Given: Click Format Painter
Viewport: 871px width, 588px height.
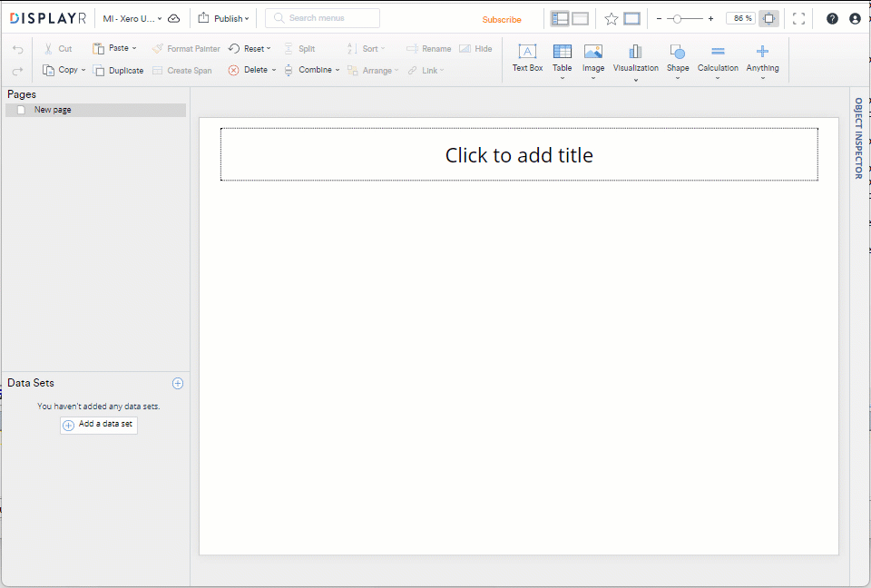Looking at the screenshot, I should click(x=186, y=49).
